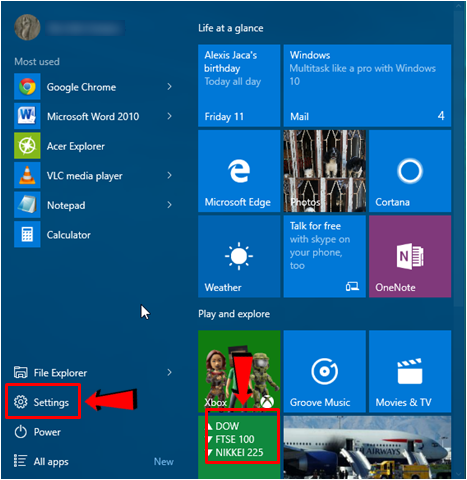Open the calendar tile showing Friday 11

pos(239,86)
